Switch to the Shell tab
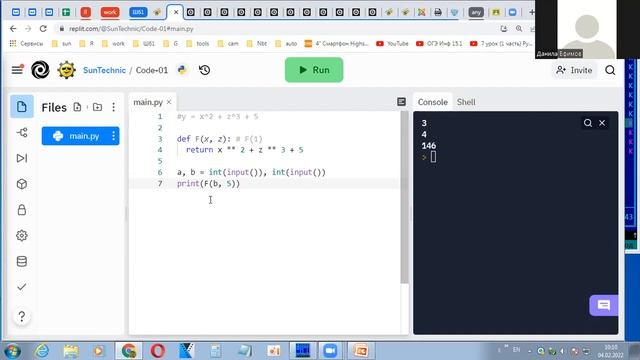The width and height of the screenshot is (640, 360). pyautogui.click(x=466, y=102)
